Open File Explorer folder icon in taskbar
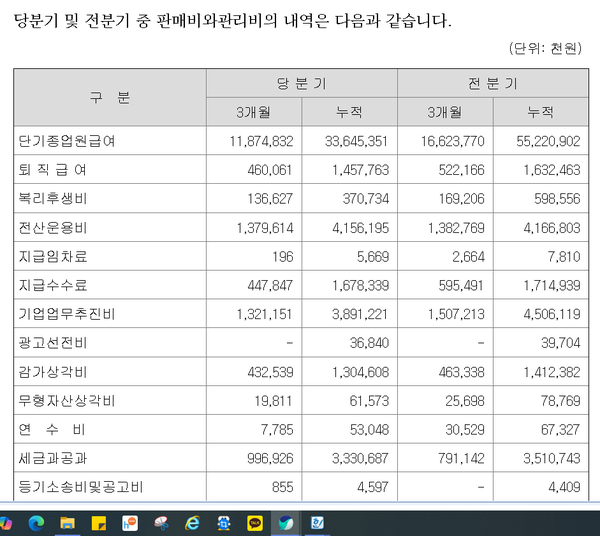The image size is (600, 536). tap(67, 523)
